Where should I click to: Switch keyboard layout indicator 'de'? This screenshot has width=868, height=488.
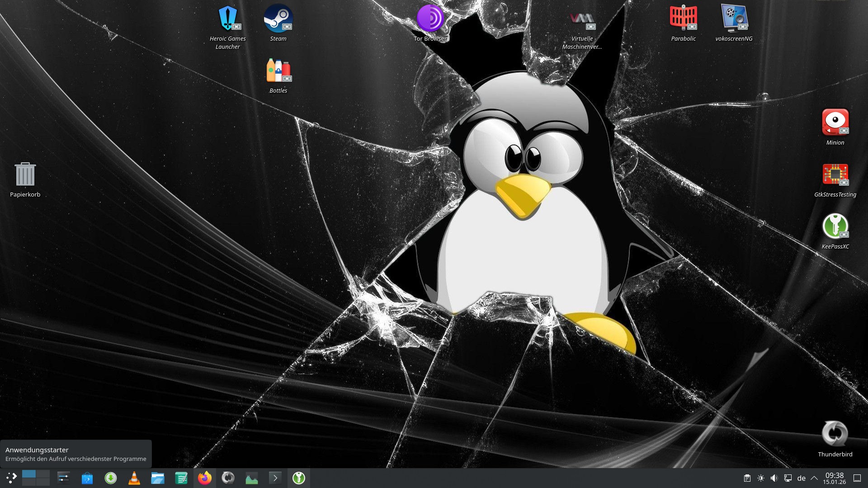801,478
